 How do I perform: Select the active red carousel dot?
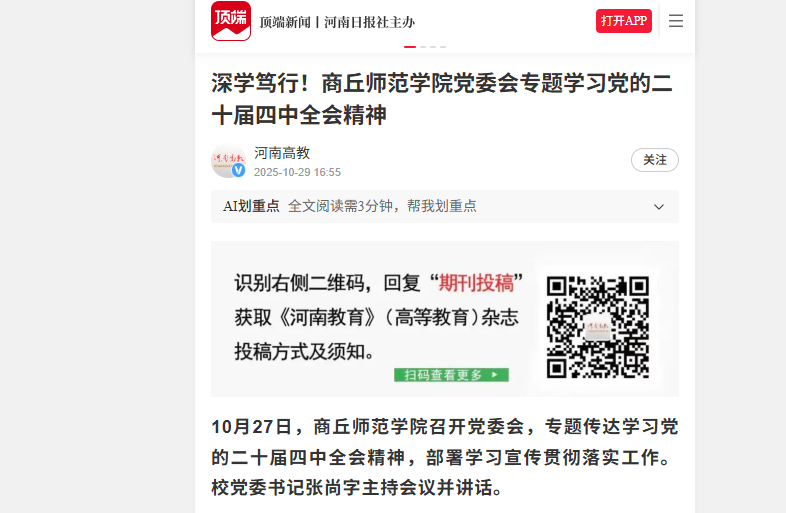[410, 47]
